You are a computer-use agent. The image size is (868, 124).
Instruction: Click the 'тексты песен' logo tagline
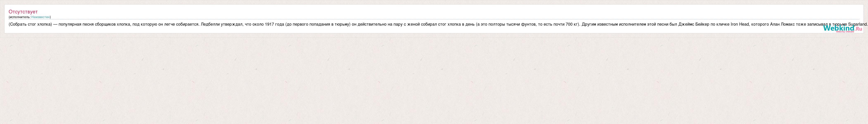pos(845,32)
